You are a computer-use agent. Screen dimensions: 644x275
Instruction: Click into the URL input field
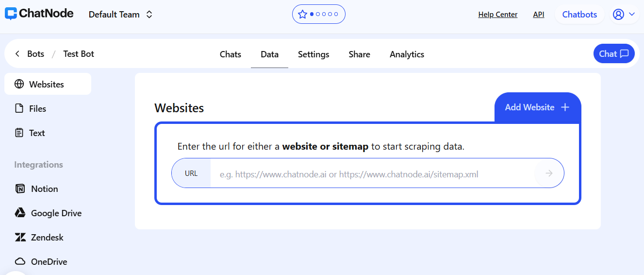(x=372, y=173)
